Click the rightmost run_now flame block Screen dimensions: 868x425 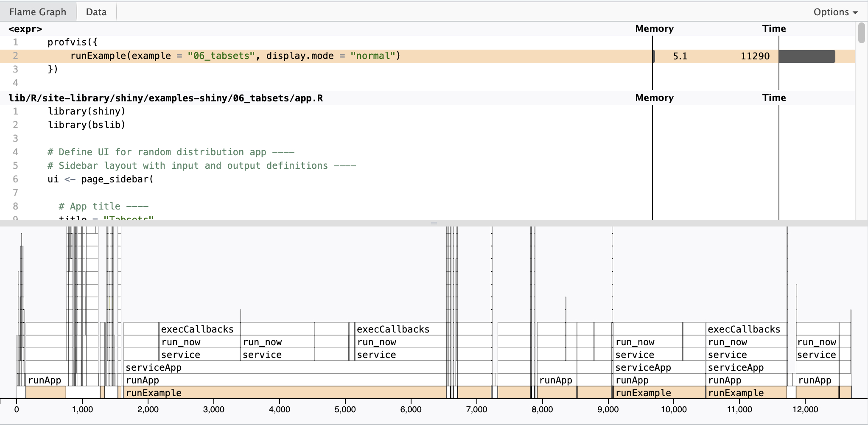tap(817, 342)
